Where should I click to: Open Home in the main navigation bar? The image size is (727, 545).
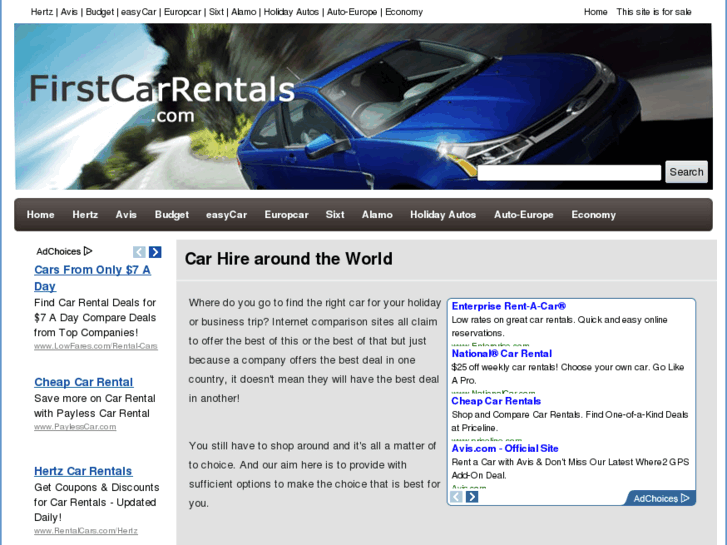tap(40, 215)
